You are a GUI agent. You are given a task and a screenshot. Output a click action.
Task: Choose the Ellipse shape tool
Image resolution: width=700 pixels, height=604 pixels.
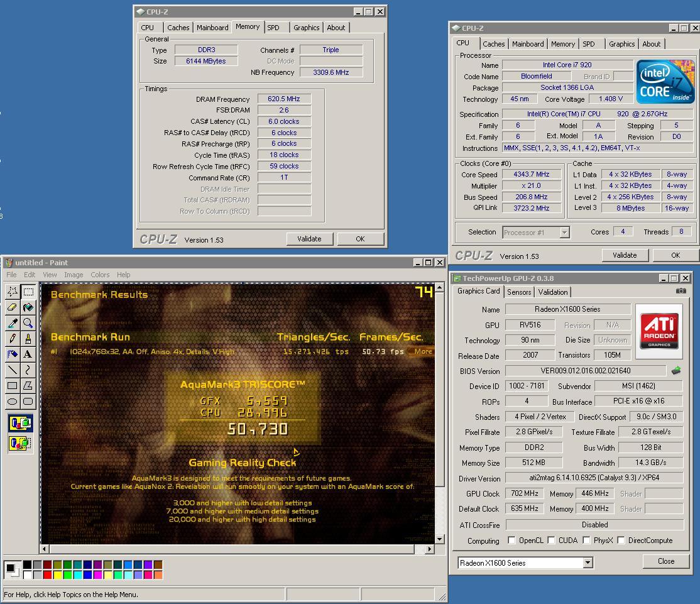point(13,401)
